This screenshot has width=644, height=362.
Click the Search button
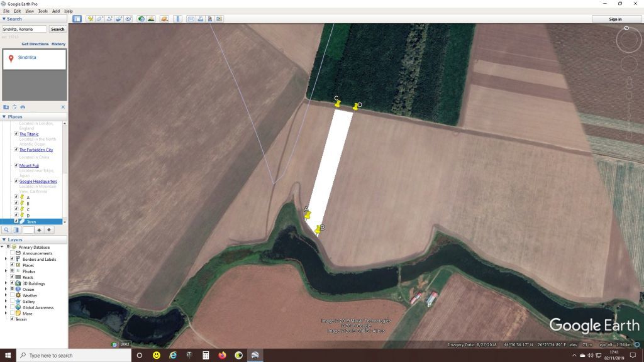[57, 29]
